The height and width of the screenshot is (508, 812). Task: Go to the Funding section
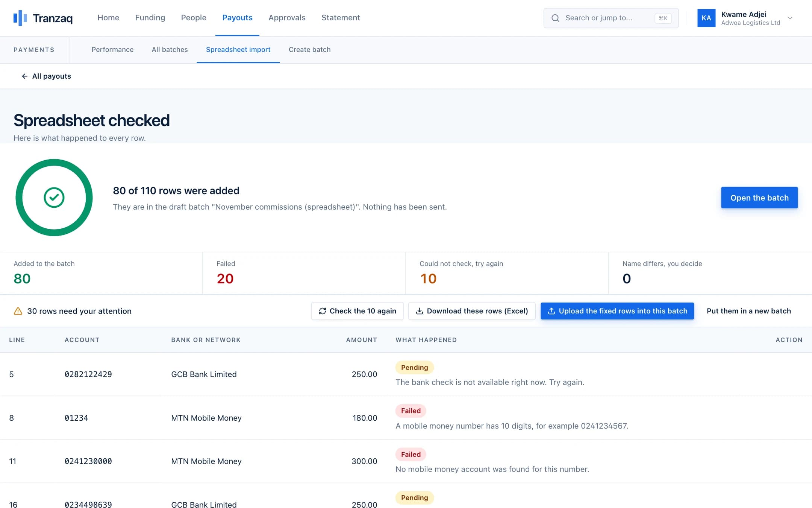pos(150,18)
